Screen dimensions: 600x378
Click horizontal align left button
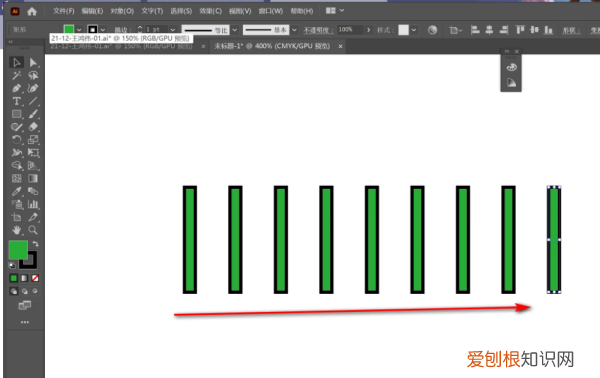coord(475,30)
